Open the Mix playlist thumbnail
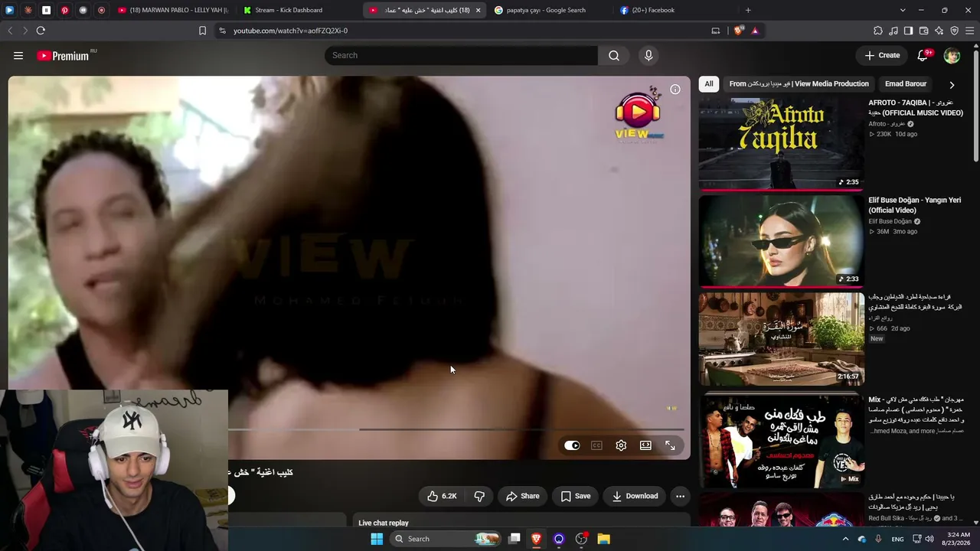This screenshot has width=980, height=551. (781, 441)
